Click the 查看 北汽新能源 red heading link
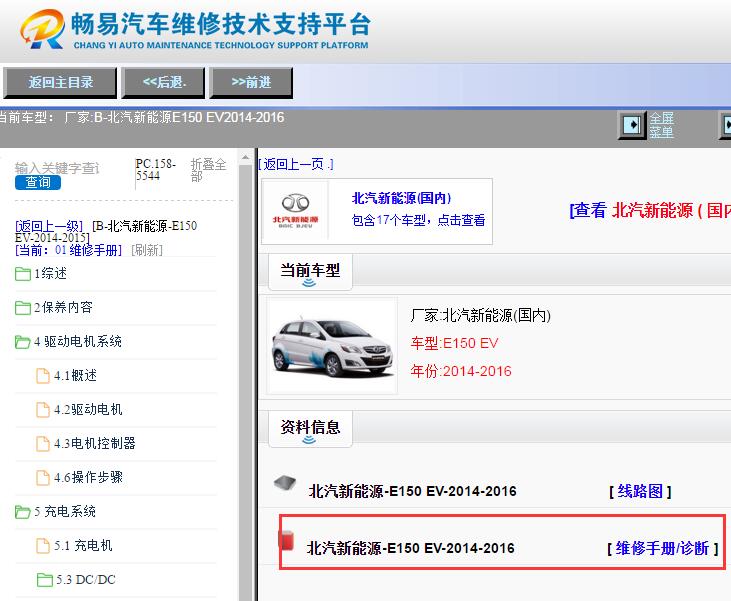Viewport: 731px width, 601px height. 650,210
